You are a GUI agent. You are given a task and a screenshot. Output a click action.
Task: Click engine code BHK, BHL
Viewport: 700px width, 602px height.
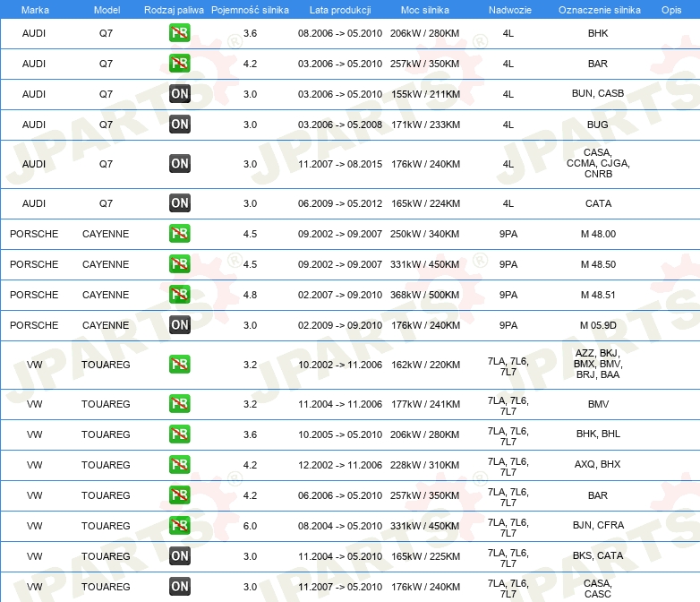[x=598, y=434]
